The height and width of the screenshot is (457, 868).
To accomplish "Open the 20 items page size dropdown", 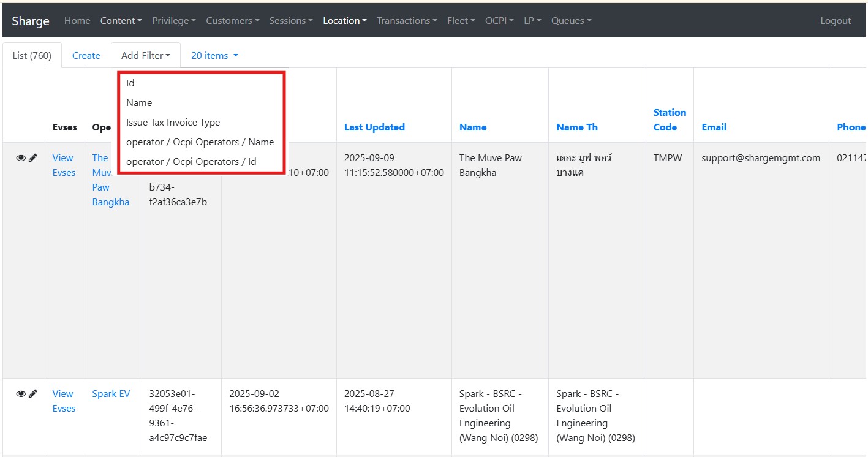I will click(x=214, y=56).
